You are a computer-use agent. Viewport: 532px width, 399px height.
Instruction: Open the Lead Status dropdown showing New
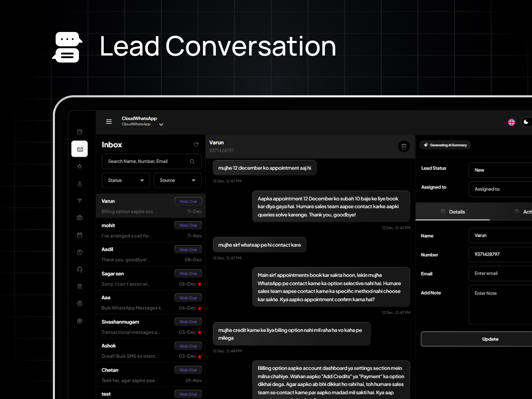coord(500,170)
